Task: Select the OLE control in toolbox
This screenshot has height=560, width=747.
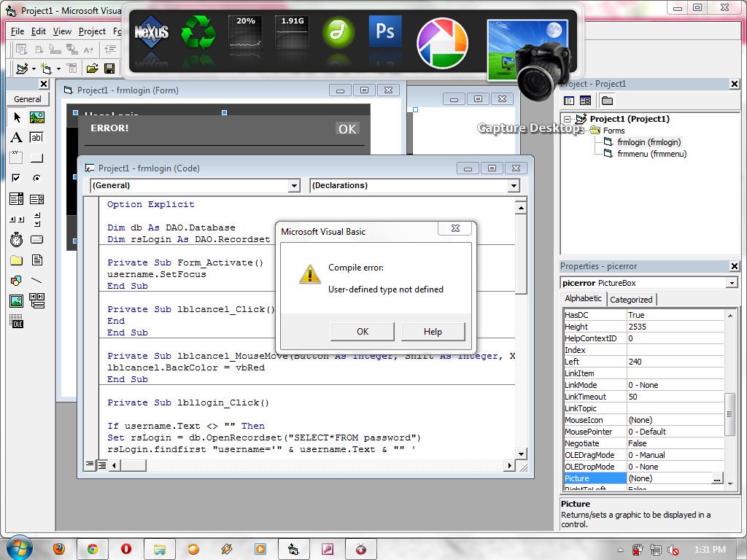Action: coord(17,322)
